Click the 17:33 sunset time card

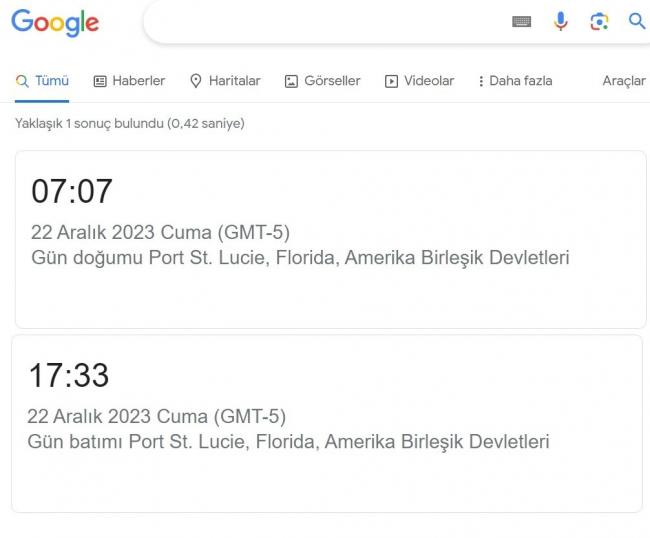click(x=327, y=424)
